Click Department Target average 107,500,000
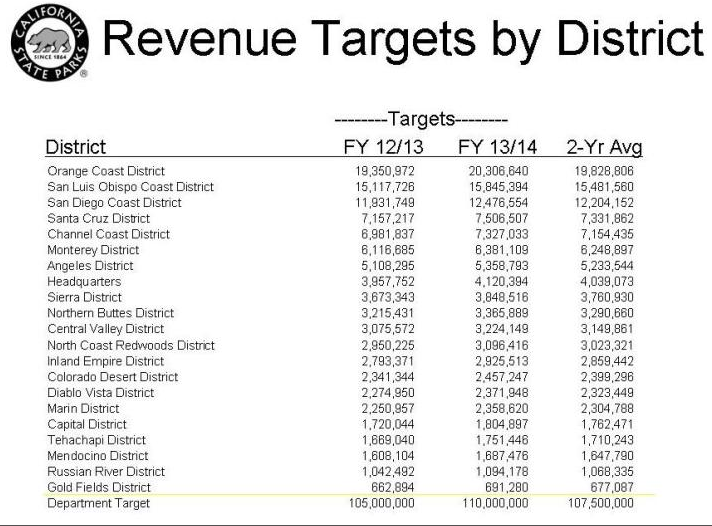 pyautogui.click(x=601, y=503)
